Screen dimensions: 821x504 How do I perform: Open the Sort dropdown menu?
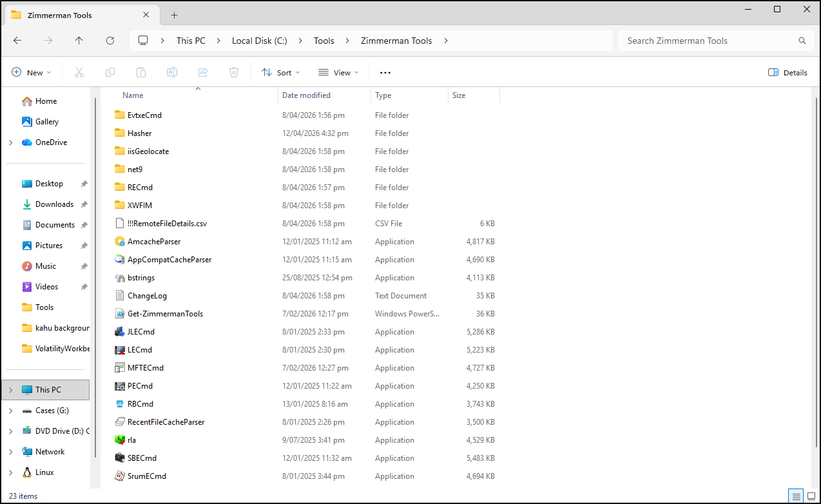(281, 73)
